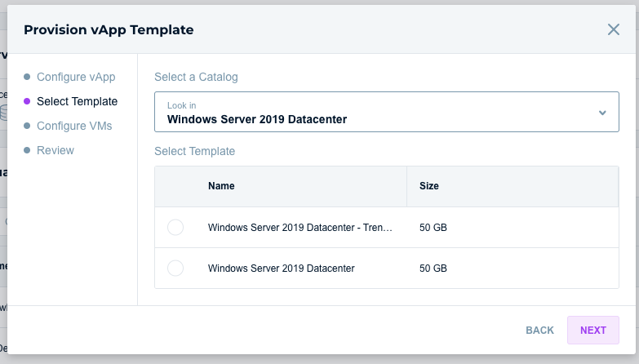Viewport: 639px width, 364px height.
Task: Click the 50 GB cell in the Tren... row
Action: point(433,228)
